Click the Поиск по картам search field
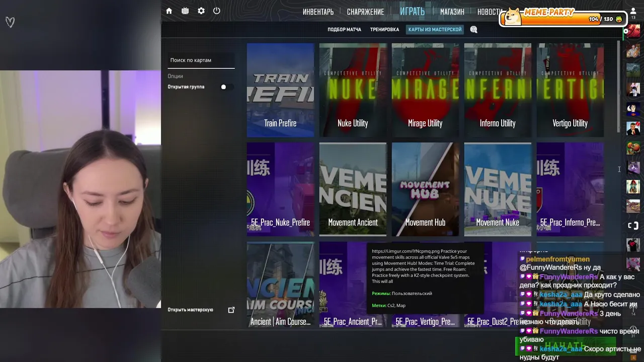The height and width of the screenshot is (362, 644). pos(201,60)
